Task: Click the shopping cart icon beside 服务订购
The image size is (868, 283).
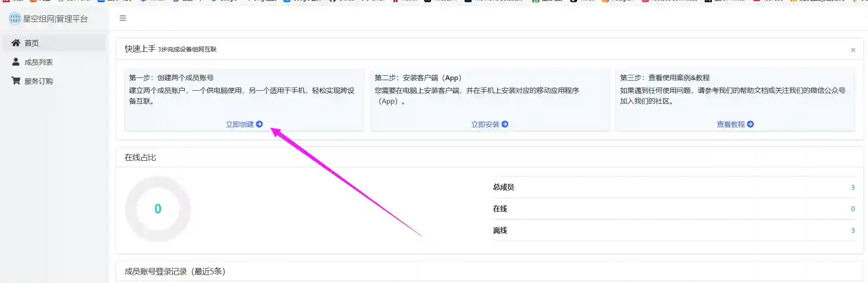Action: [16, 81]
